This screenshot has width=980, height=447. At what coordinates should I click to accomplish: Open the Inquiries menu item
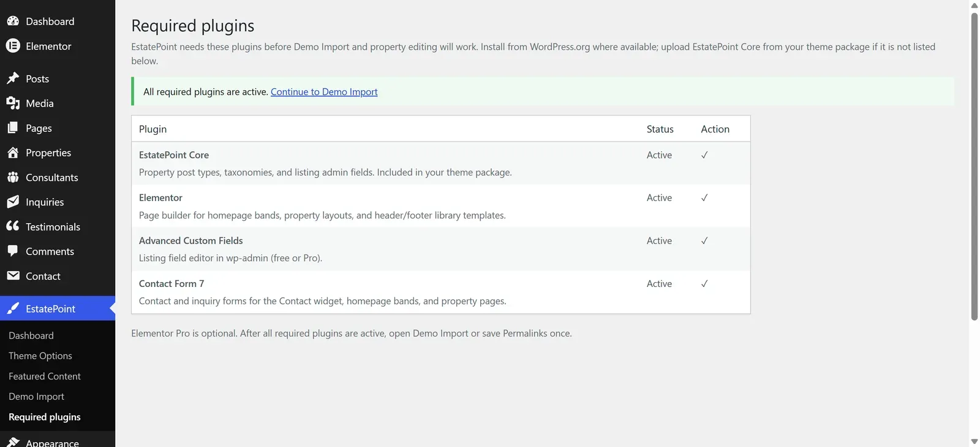point(58,202)
